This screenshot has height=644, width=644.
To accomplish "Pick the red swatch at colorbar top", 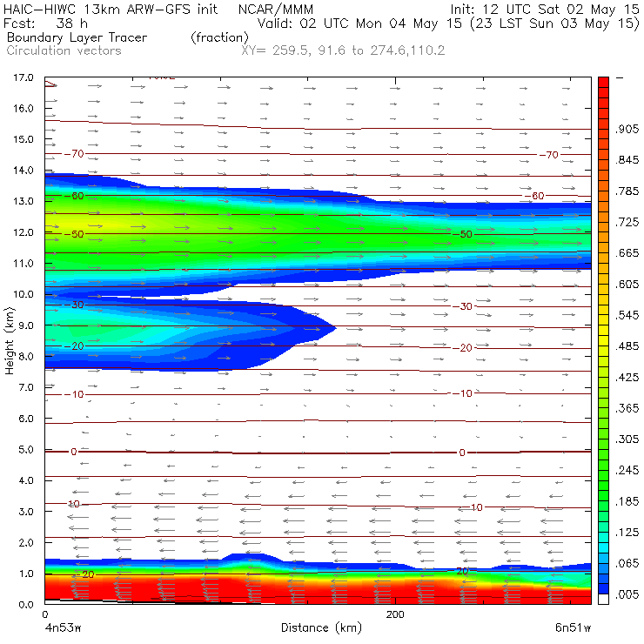I will [603, 82].
